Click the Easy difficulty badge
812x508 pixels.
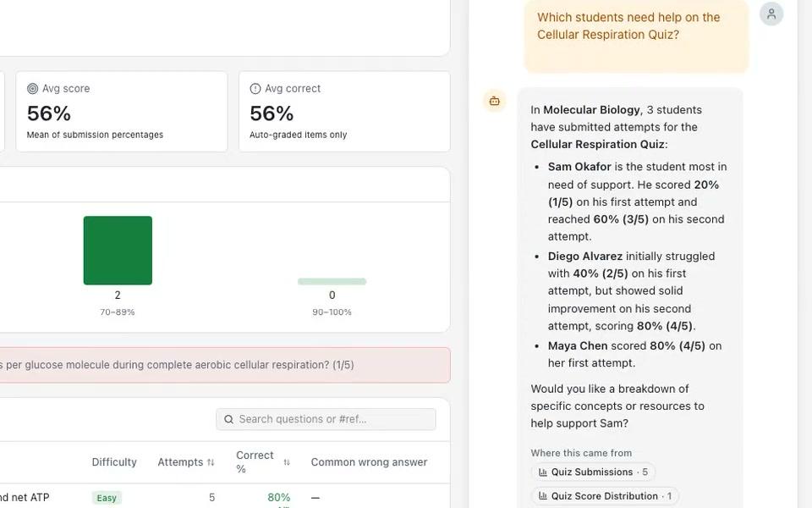click(107, 498)
